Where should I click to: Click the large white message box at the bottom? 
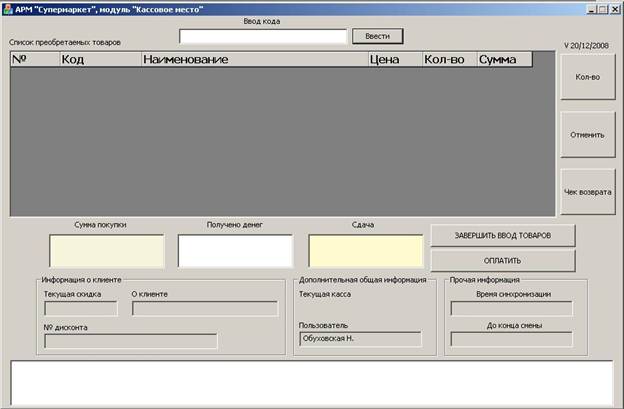[312, 383]
